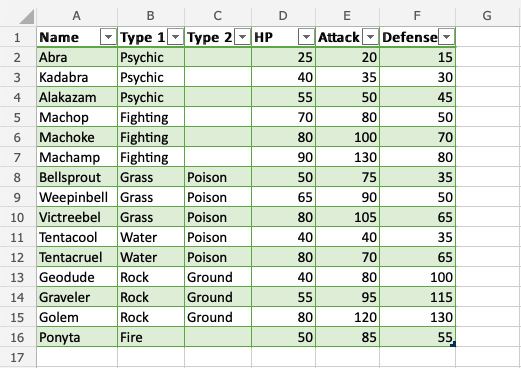Image resolution: width=521 pixels, height=368 pixels.
Task: Select Geodude's Type 2 cell Ground
Action: click(218, 277)
